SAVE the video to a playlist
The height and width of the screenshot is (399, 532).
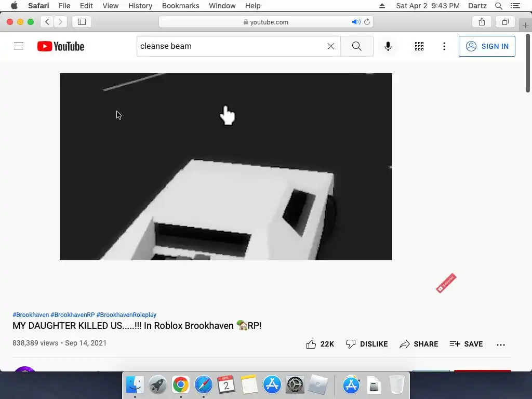(466, 344)
